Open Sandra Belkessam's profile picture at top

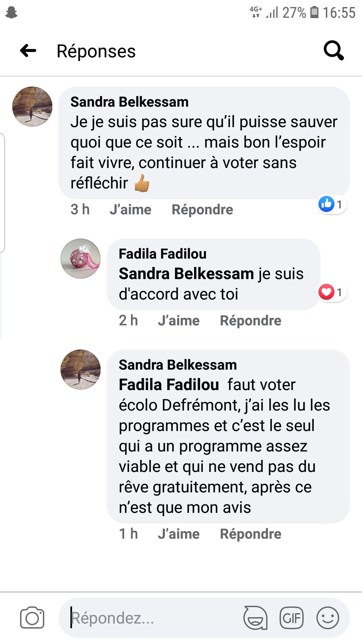(x=32, y=107)
